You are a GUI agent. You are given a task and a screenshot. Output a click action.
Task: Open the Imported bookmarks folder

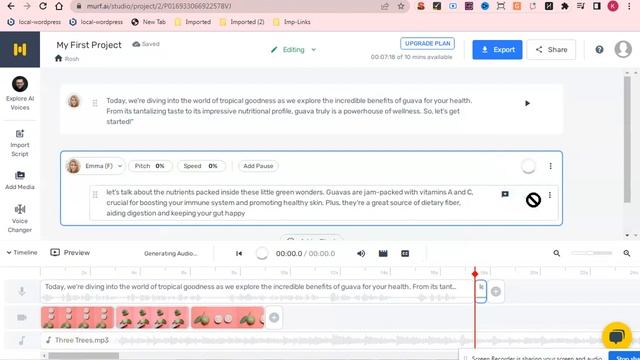click(x=193, y=22)
